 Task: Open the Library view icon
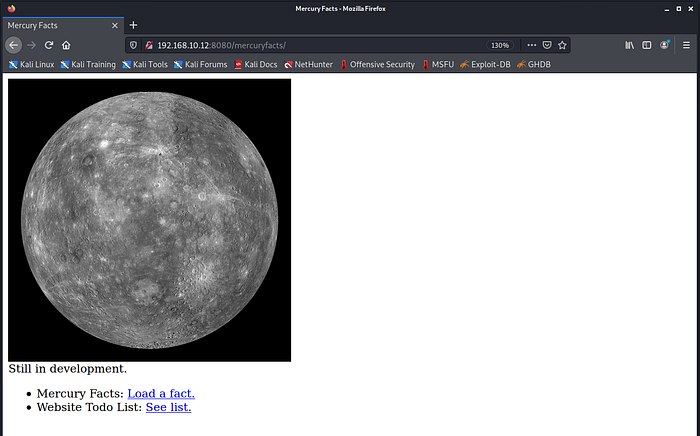[629, 45]
